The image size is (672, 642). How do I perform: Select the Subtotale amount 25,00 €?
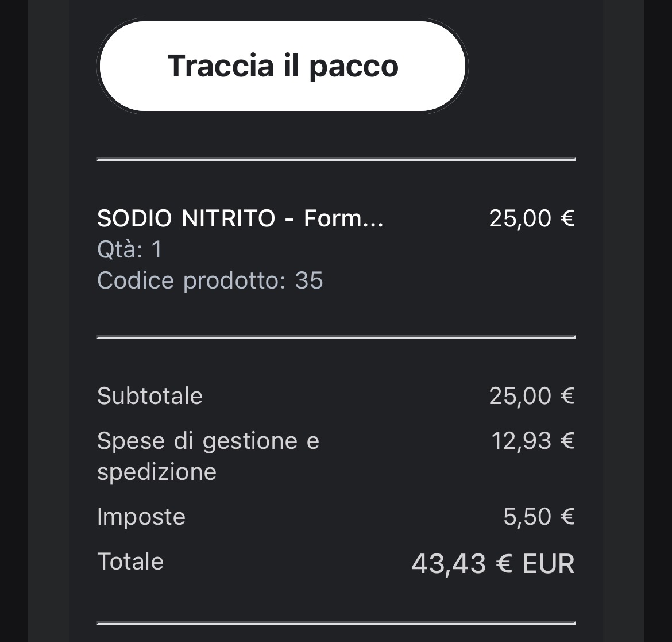coord(532,396)
